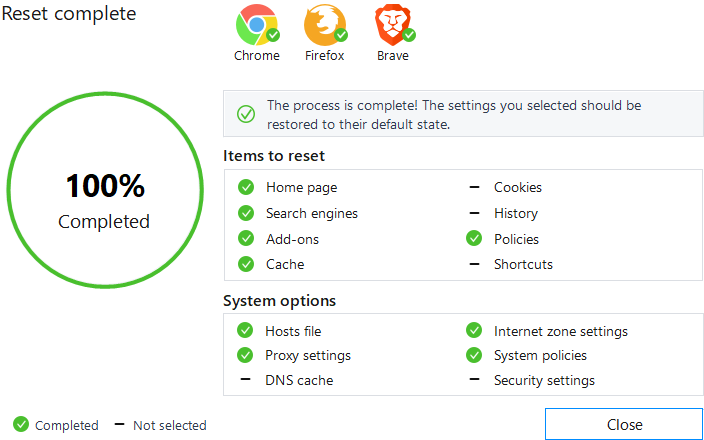704x440 pixels.
Task: Click the History label
Action: point(516,213)
